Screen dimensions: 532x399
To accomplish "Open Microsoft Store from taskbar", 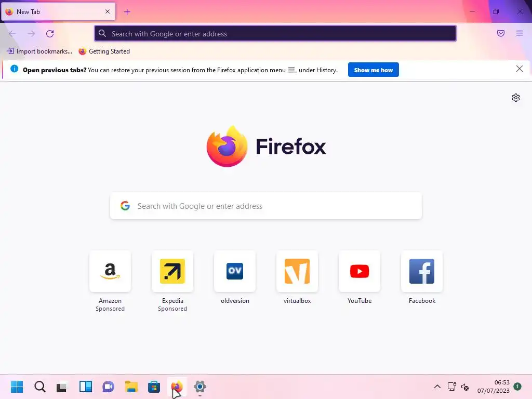I will (154, 387).
